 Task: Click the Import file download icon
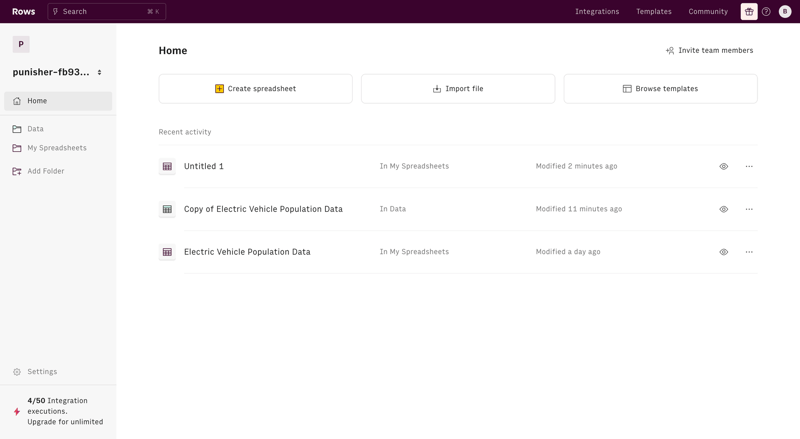437,89
